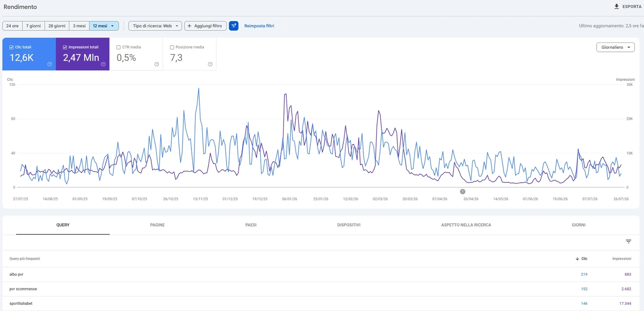Viewport: 644px width, 311px height.
Task: Click the Query più frequenti column header
Action: click(x=25, y=259)
